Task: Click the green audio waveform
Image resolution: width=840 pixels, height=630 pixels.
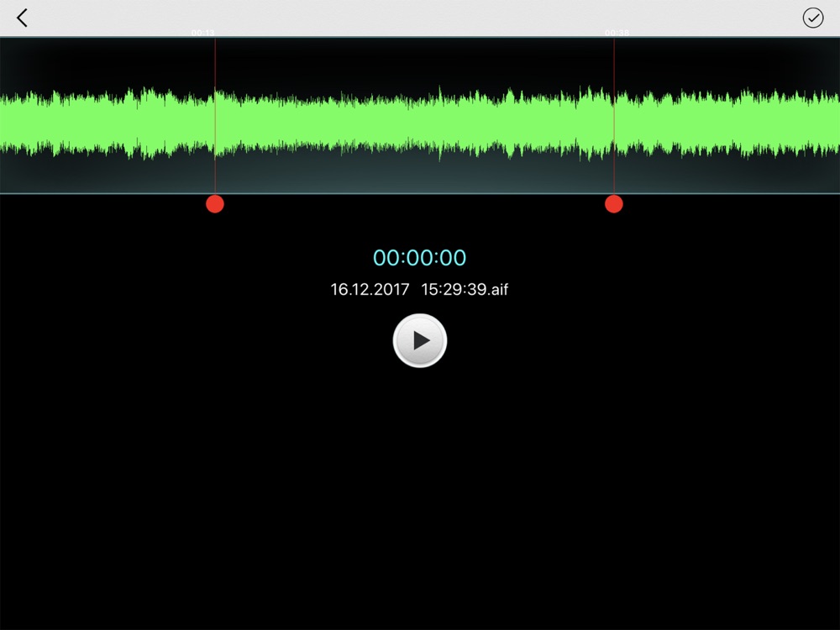Action: click(x=420, y=123)
